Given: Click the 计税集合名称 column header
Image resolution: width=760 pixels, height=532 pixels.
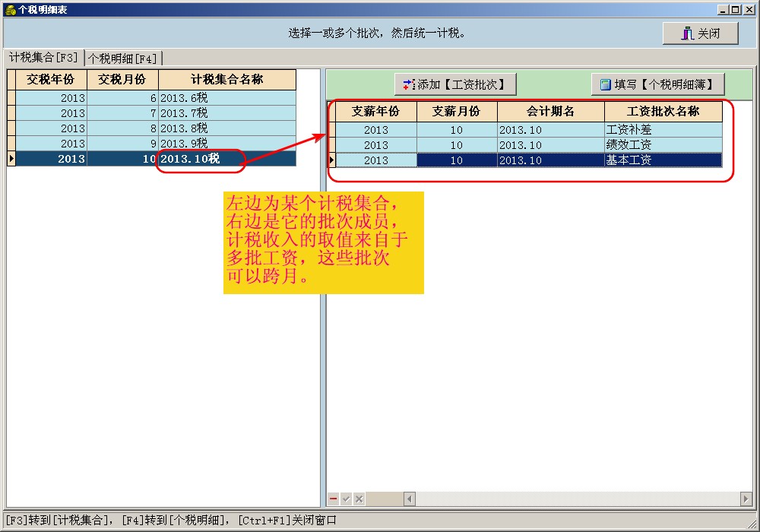Looking at the screenshot, I should click(227, 79).
